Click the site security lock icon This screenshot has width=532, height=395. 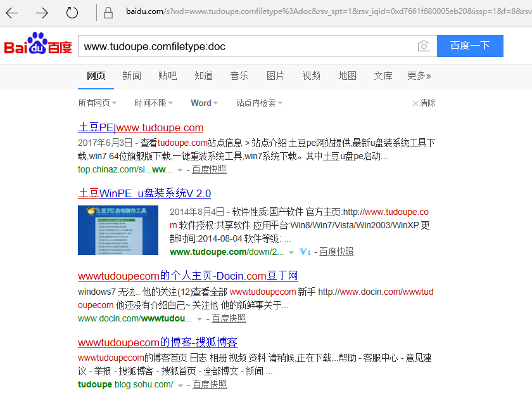click(x=108, y=11)
